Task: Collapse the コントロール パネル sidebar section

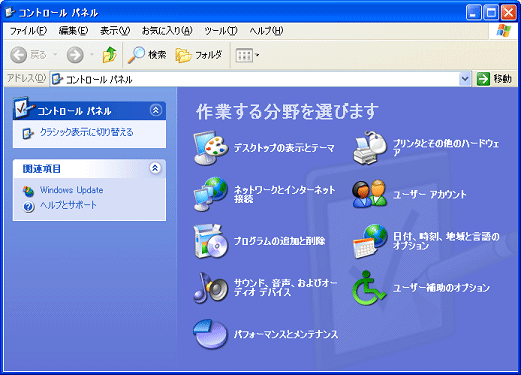Action: [156, 110]
